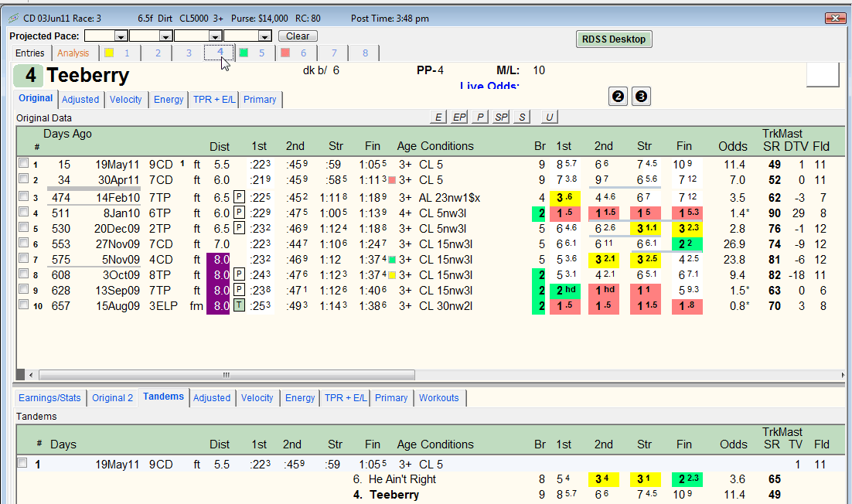Tick checkbox for line 9, 13Sep09
Screen dimensions: 852x504
[23, 289]
